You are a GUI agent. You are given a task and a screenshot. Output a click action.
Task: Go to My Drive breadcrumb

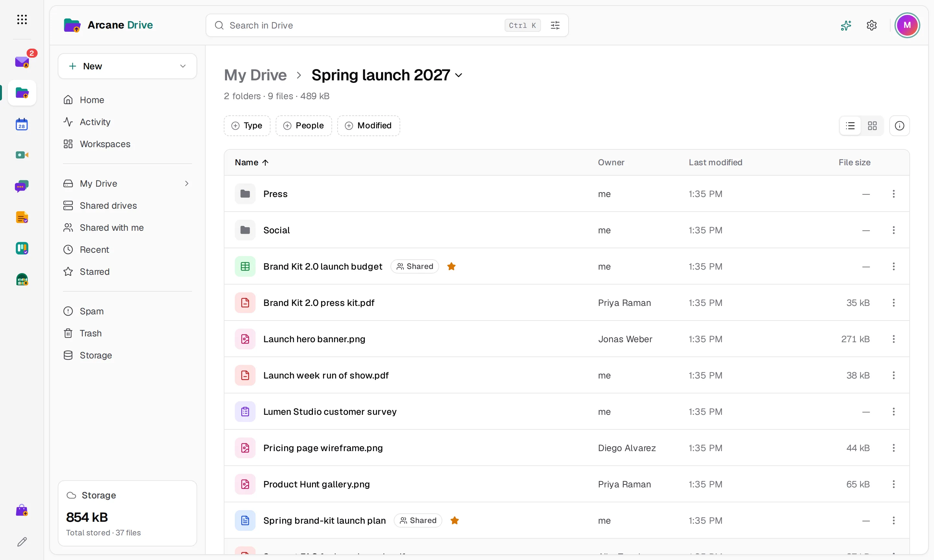coord(256,75)
